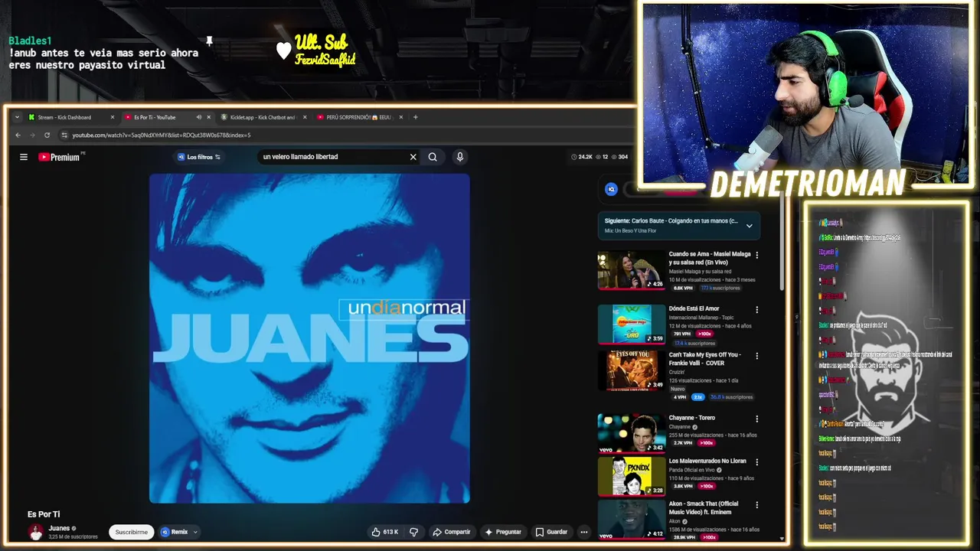Image resolution: width=980 pixels, height=551 pixels.
Task: Open 'Akon - Smack That' video title
Action: tap(704, 507)
